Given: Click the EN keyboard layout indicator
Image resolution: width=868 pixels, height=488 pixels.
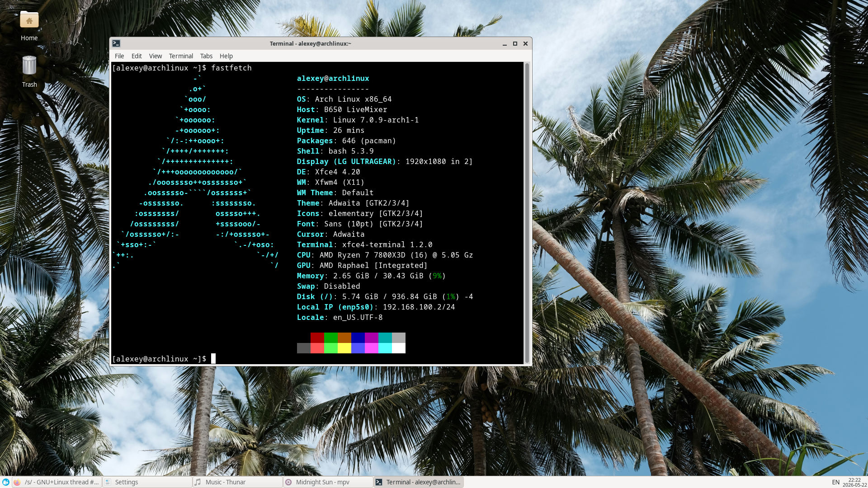Looking at the screenshot, I should point(836,482).
